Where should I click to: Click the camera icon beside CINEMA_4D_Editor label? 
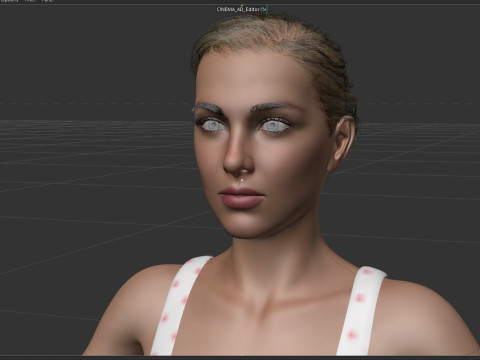(263, 9)
